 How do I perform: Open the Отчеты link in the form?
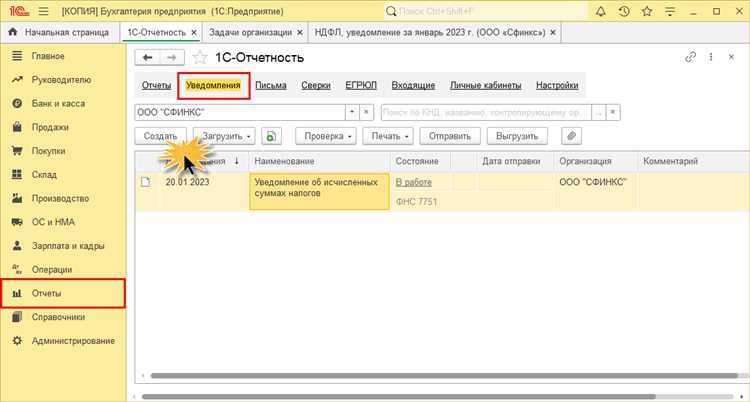(x=156, y=85)
